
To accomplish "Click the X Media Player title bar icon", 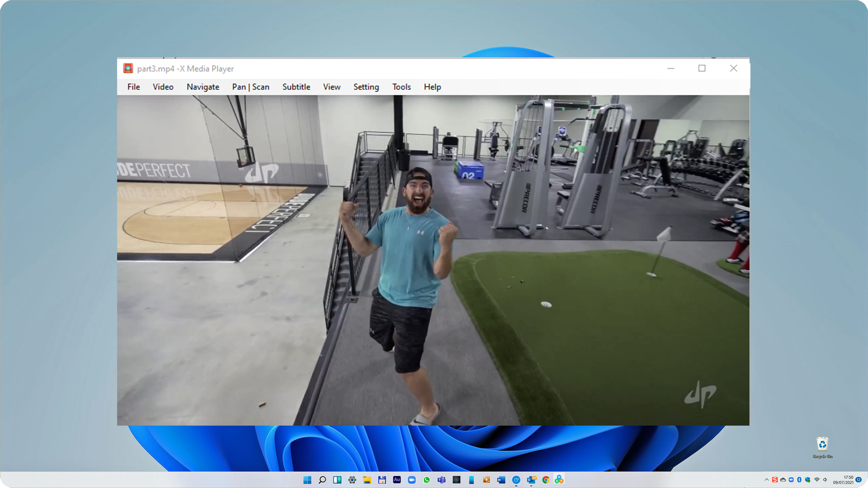I will click(x=128, y=68).
